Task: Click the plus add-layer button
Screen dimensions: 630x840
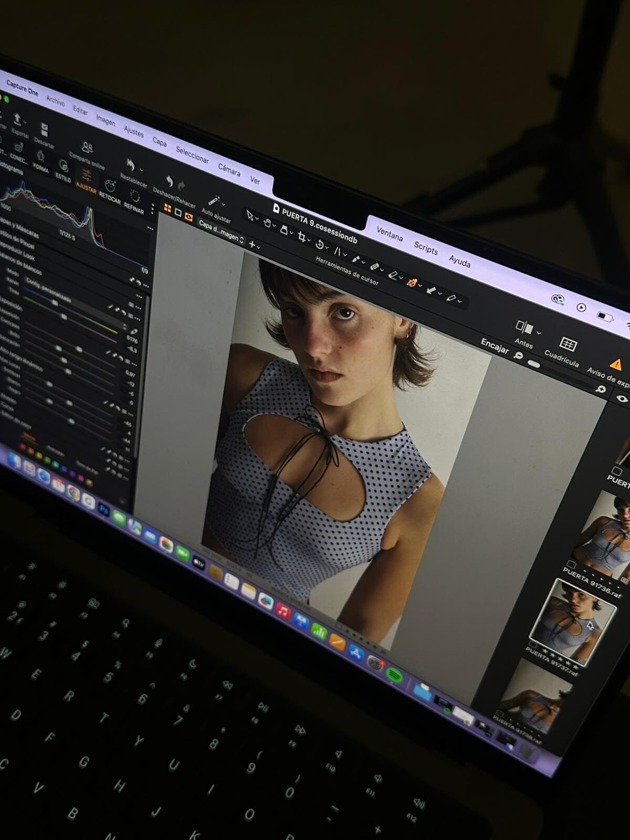Action: click(252, 244)
